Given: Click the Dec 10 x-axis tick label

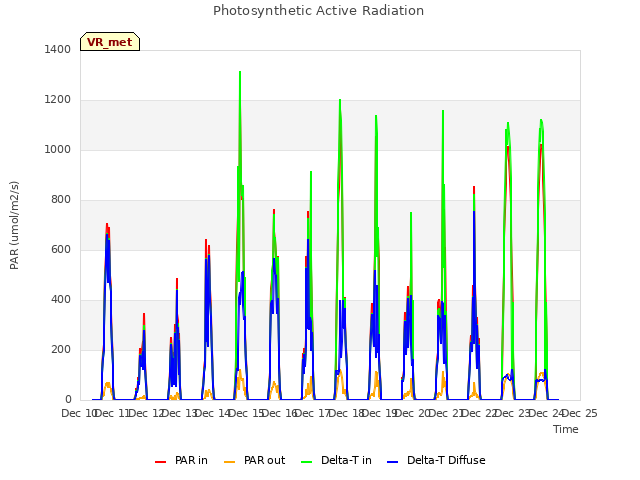Looking at the screenshot, I should click(x=78, y=413).
